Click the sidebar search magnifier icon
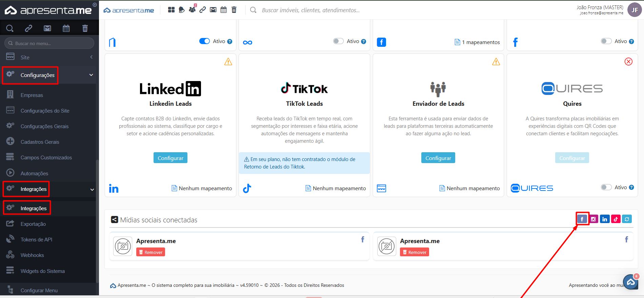Screen dimensions: 644x298 (10, 28)
